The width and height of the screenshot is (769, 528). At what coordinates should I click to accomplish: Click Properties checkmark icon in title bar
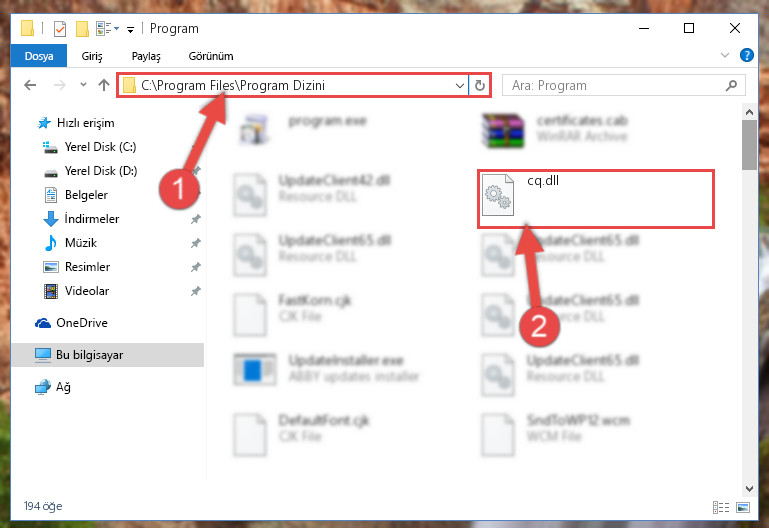click(60, 29)
